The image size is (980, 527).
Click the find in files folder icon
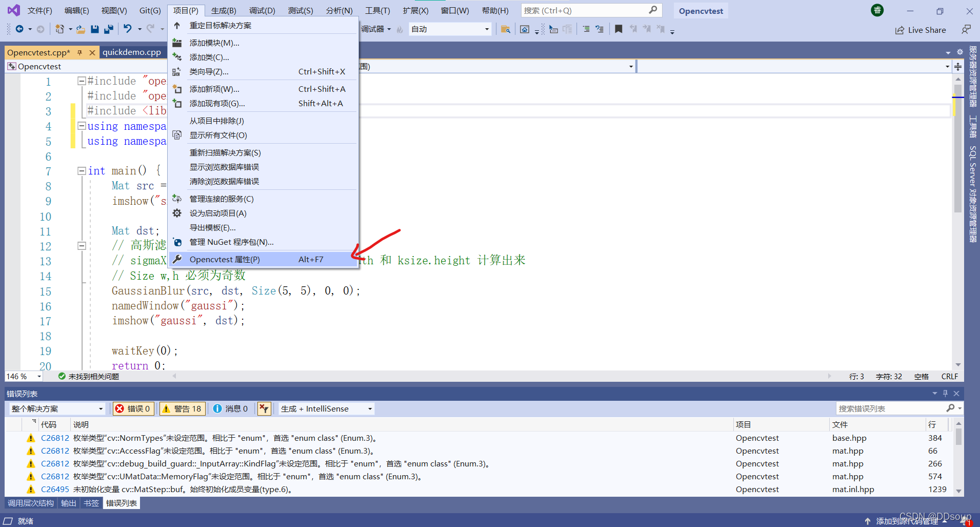click(505, 29)
